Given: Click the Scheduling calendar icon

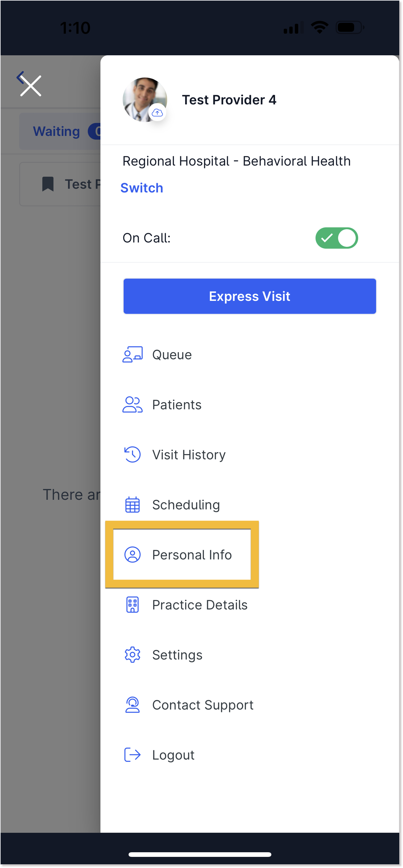Looking at the screenshot, I should click(133, 504).
